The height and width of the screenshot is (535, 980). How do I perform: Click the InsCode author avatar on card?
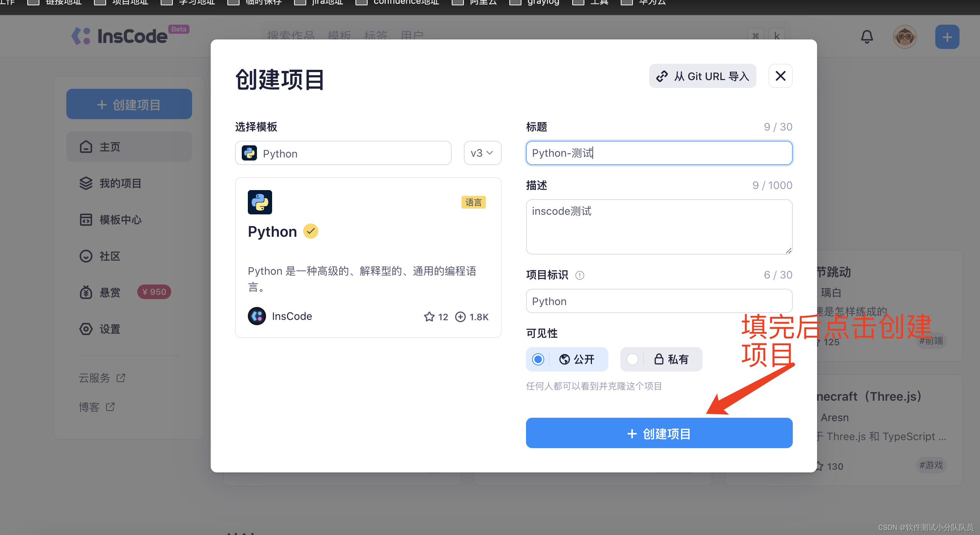(257, 316)
